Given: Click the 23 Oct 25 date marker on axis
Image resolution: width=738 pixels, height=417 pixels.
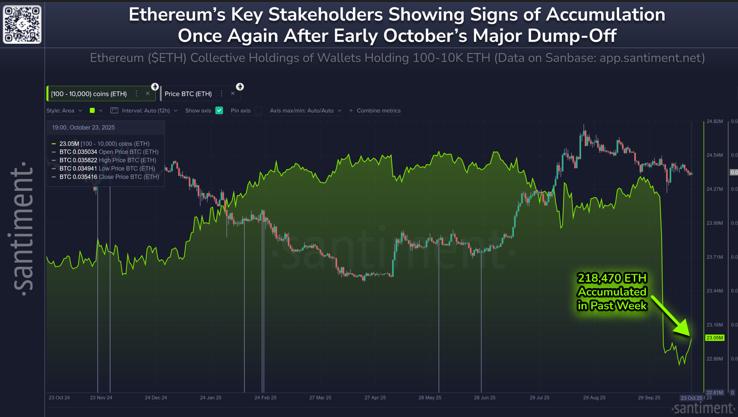Looking at the screenshot, I should point(690,398).
